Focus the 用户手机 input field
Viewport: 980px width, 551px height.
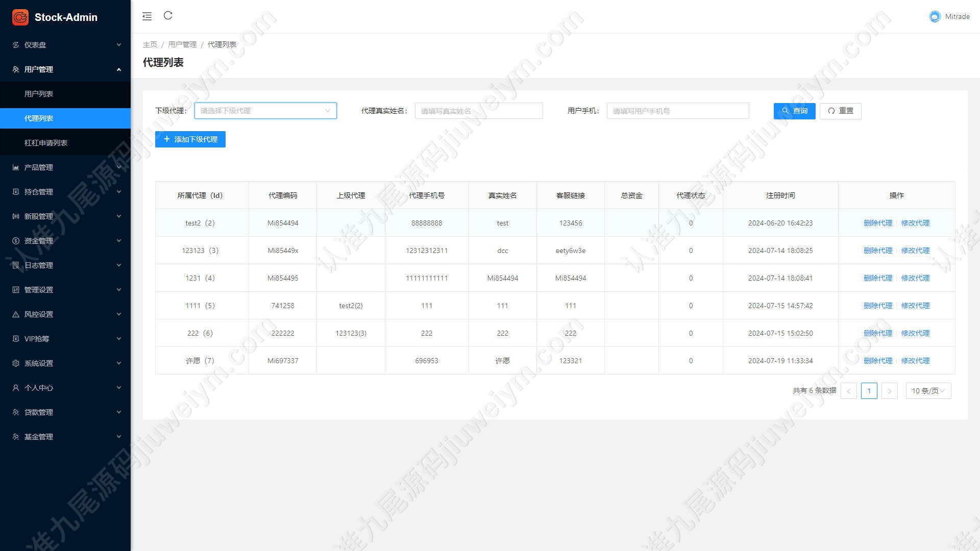(678, 111)
